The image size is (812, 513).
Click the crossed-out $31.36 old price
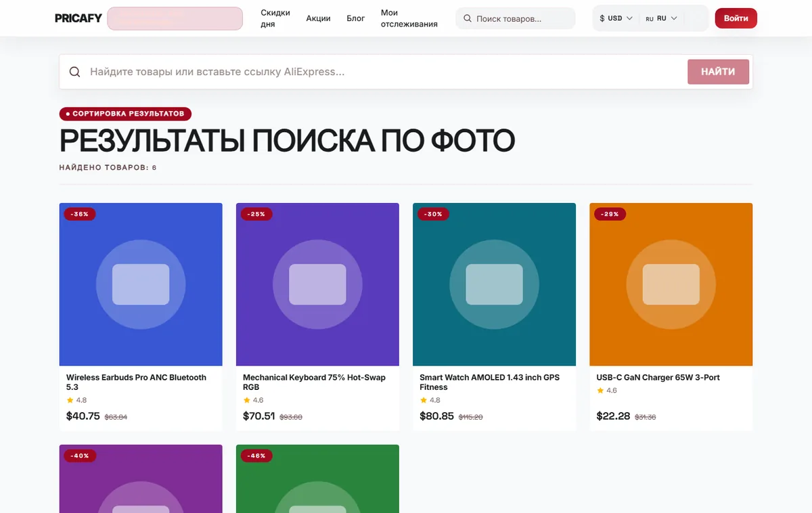pos(646,417)
